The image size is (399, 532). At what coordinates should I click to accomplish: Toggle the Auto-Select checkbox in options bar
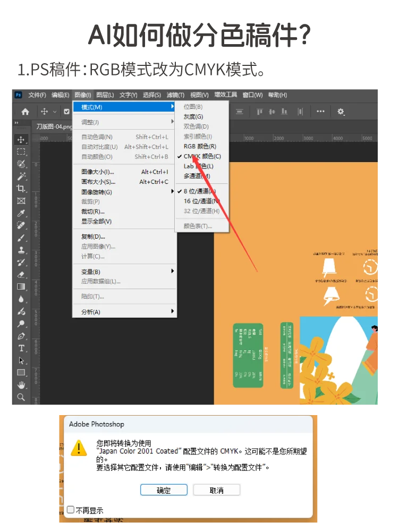[66, 111]
